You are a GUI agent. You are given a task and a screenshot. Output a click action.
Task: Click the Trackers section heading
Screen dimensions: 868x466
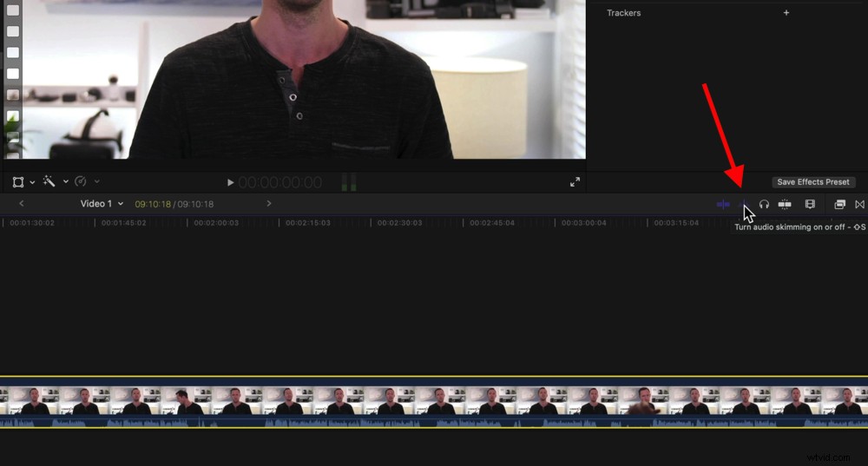624,13
